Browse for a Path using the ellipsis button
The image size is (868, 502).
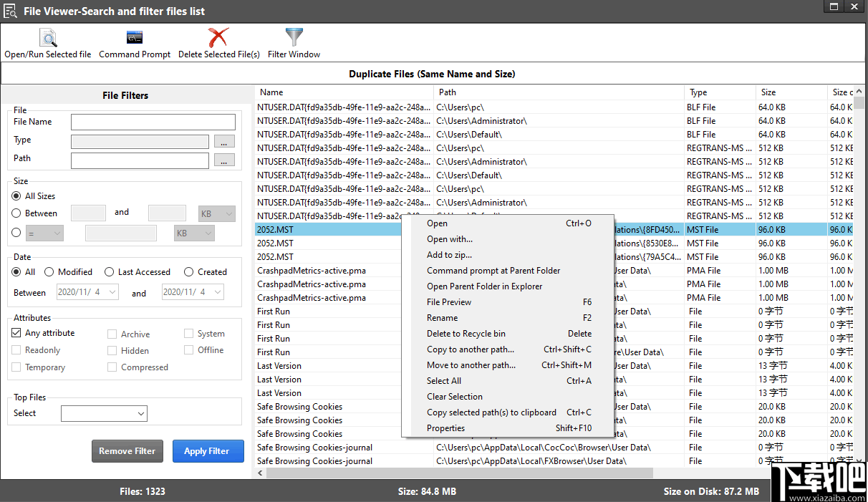click(x=224, y=160)
